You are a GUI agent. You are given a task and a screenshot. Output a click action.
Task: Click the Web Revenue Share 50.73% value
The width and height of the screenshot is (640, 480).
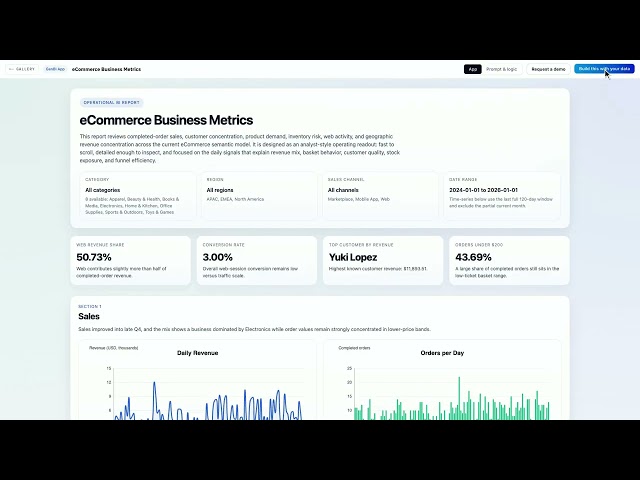click(x=94, y=257)
